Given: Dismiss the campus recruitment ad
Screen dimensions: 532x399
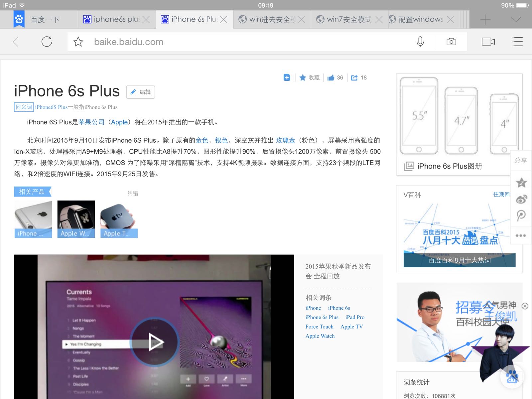Looking at the screenshot, I should click(x=525, y=306).
